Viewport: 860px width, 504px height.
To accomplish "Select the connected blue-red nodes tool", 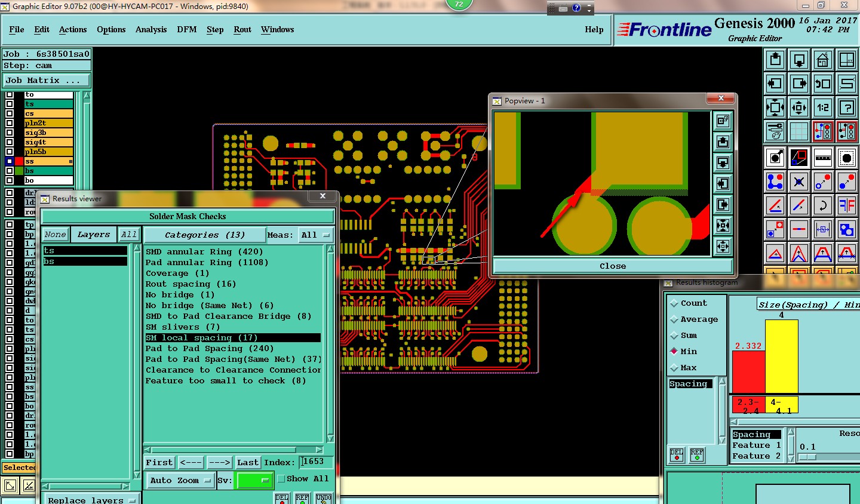I will (x=775, y=181).
